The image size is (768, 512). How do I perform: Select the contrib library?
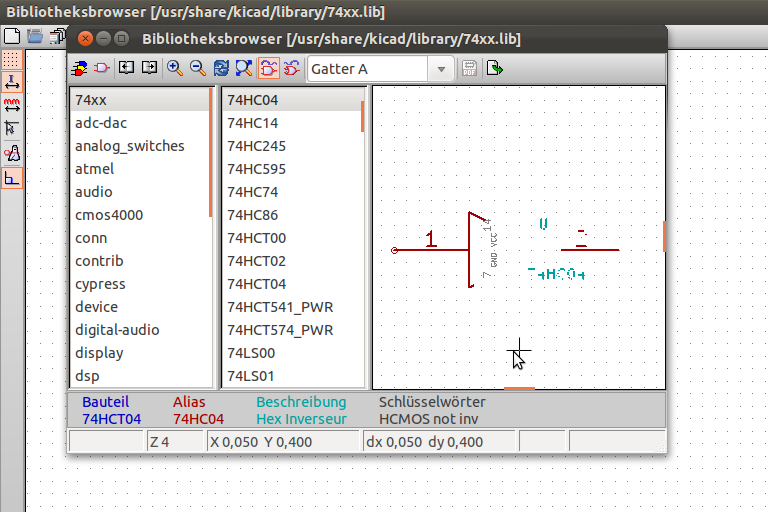[140, 261]
